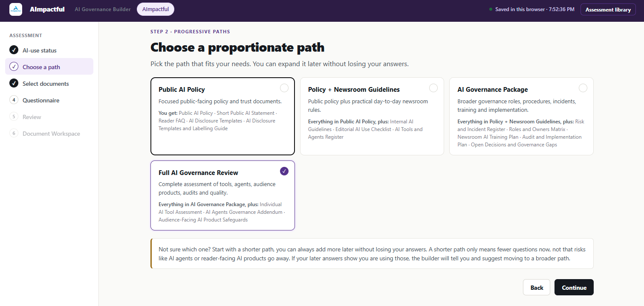Switch to AI Governance Builder tab
644x306 pixels.
click(x=103, y=9)
